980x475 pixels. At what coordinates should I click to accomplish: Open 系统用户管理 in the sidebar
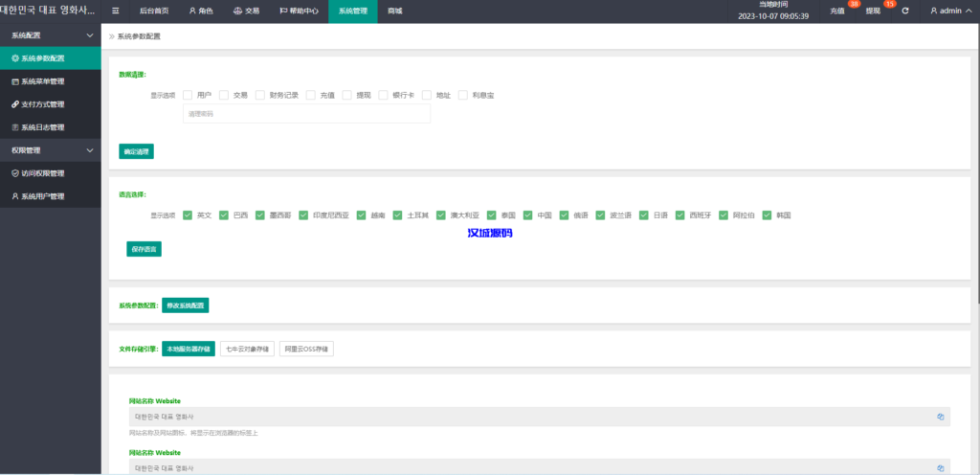pyautogui.click(x=43, y=196)
